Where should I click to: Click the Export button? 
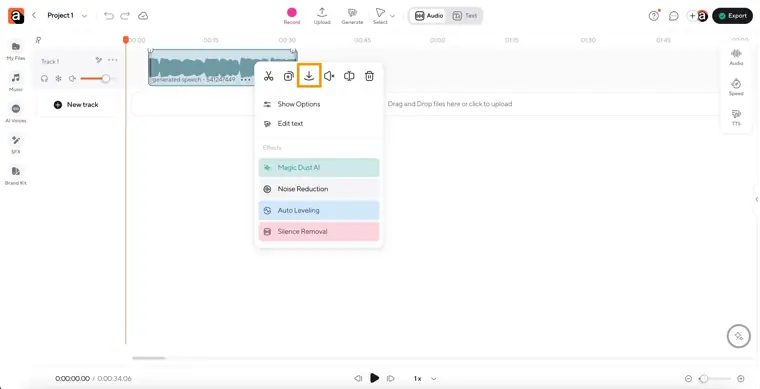point(732,16)
